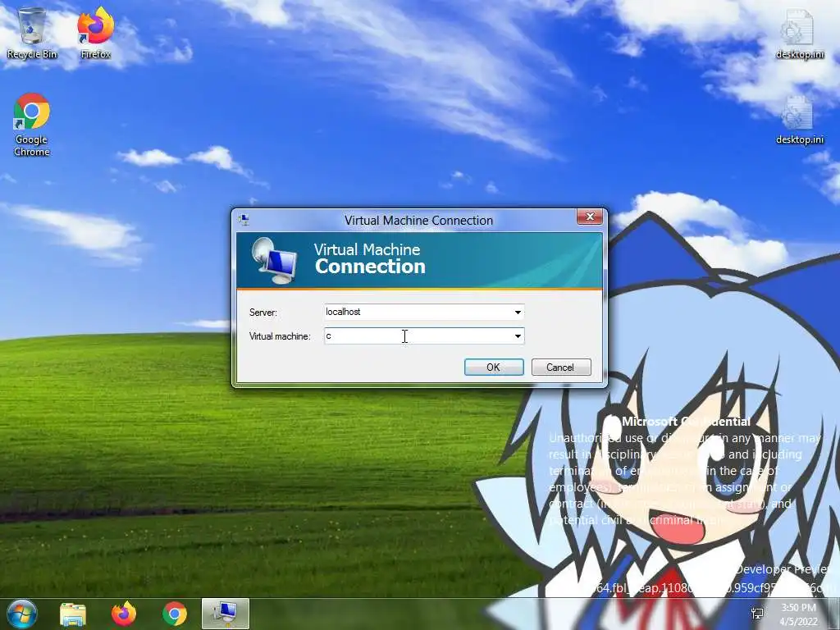Screen dimensions: 840x630
Task: Open the Recycle Bin desktop icon
Action: coord(32,33)
